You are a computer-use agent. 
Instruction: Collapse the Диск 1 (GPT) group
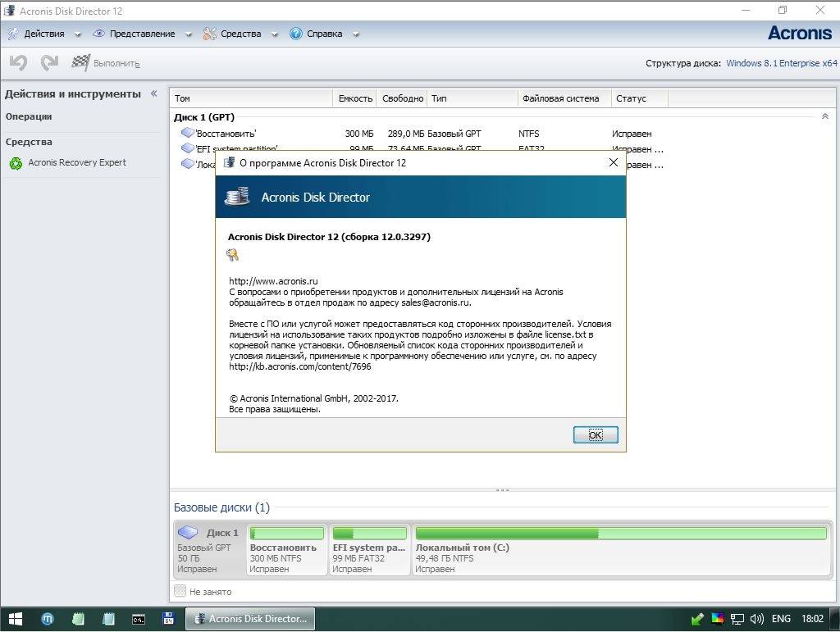[825, 116]
